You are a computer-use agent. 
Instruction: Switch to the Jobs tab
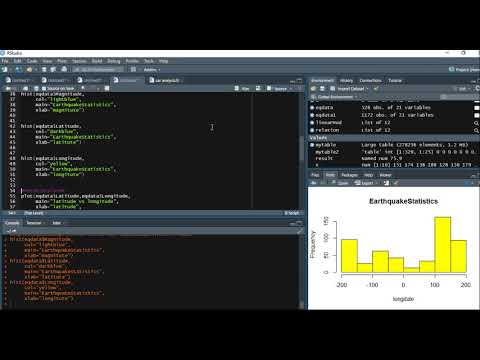57,223
